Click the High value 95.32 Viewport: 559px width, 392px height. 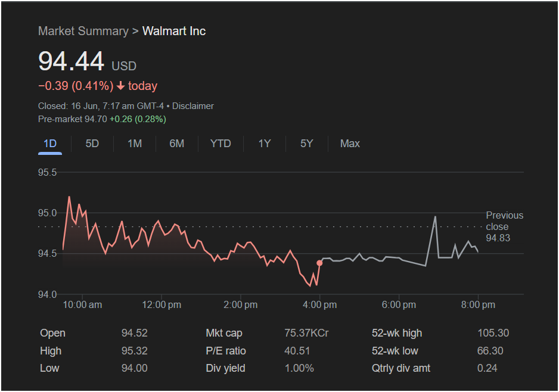(135, 351)
